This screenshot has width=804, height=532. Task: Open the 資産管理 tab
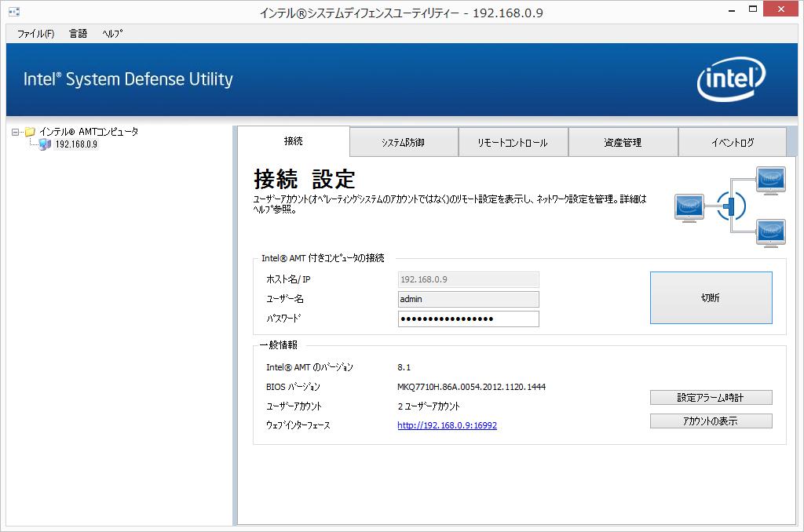(x=623, y=143)
